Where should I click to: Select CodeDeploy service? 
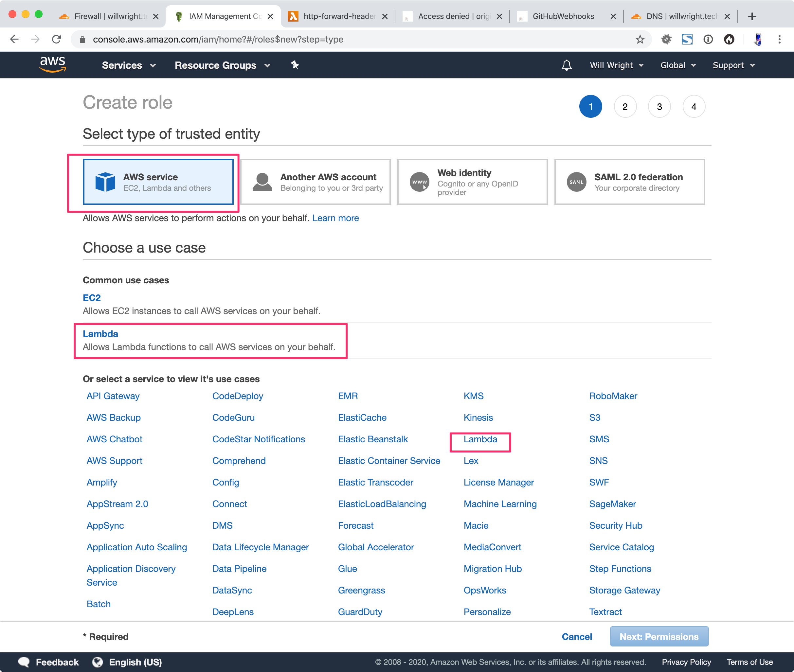tap(238, 396)
